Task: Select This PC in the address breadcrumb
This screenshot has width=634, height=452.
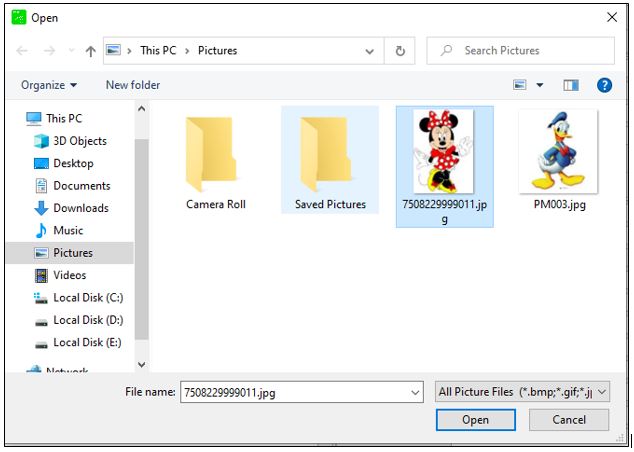Action: pyautogui.click(x=158, y=51)
